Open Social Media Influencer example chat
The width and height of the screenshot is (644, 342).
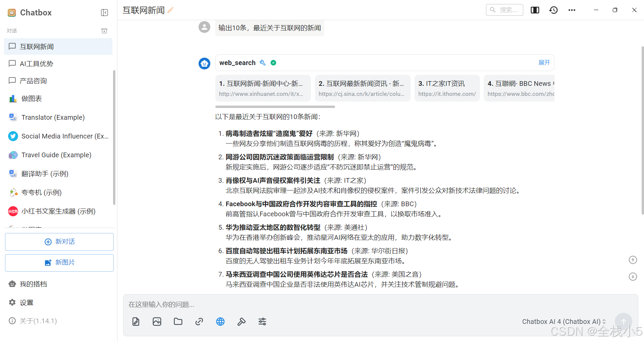point(58,136)
